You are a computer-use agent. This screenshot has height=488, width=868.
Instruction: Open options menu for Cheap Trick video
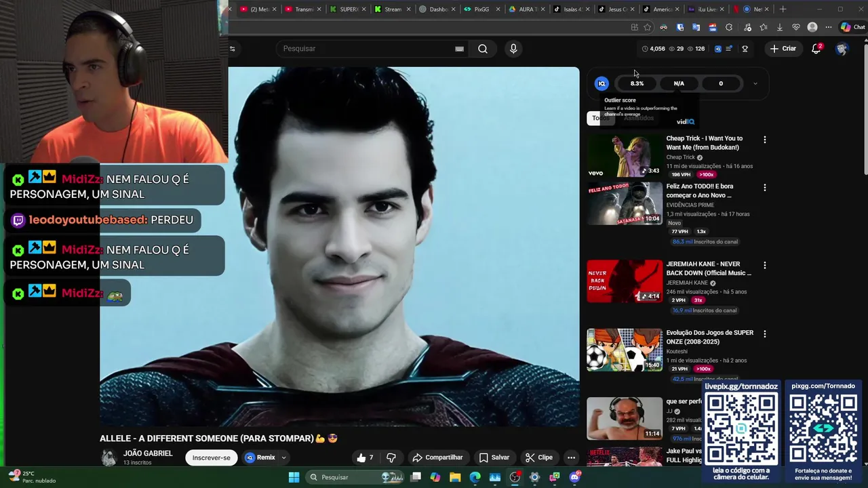(765, 140)
